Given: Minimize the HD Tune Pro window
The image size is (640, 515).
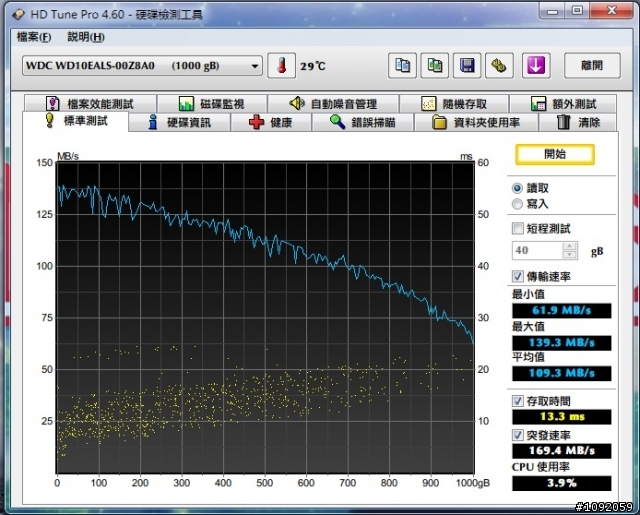Looking at the screenshot, I should (553, 11).
